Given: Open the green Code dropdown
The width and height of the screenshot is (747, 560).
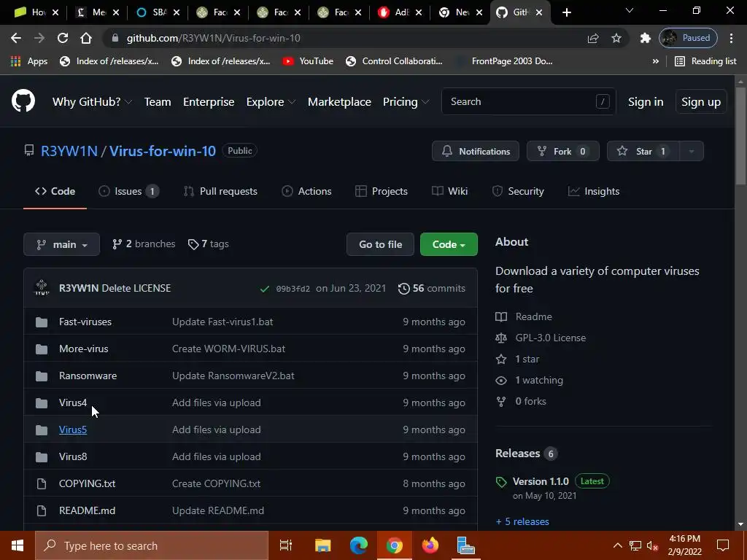Looking at the screenshot, I should (x=449, y=244).
